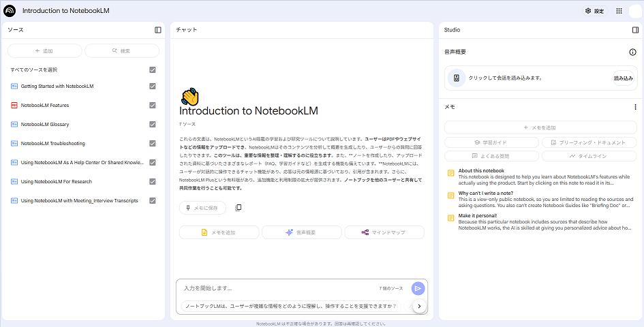This screenshot has height=327, width=644.
Task: Click the note icon for Make it personal!
Action: (451, 218)
